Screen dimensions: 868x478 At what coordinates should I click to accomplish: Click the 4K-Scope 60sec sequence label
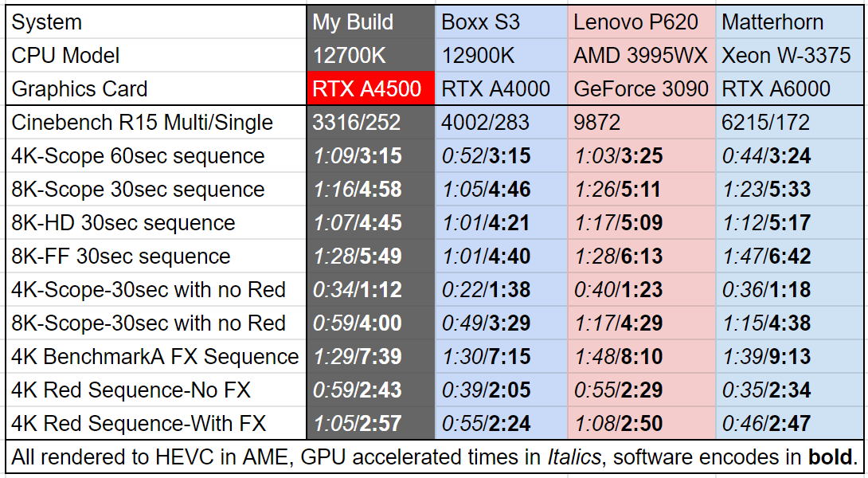tap(156, 155)
